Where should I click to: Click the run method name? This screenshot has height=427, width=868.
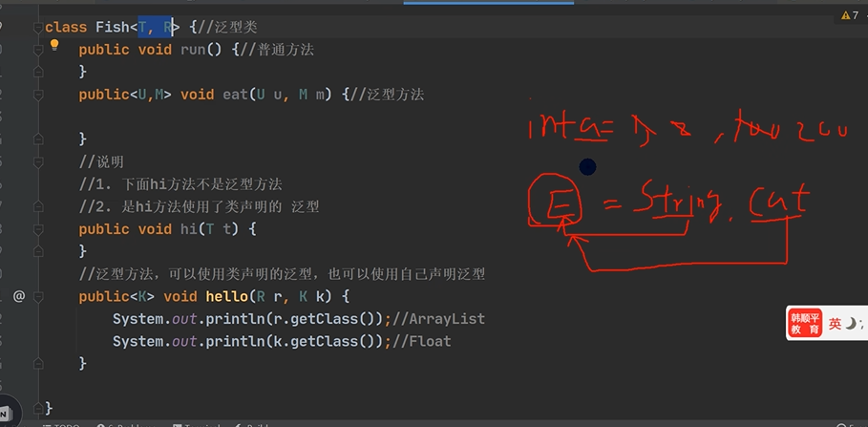(193, 50)
